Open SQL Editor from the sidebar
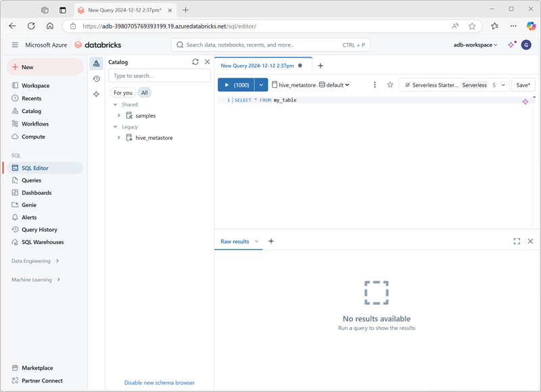Viewport: 541px width, 392px height. pos(45,168)
